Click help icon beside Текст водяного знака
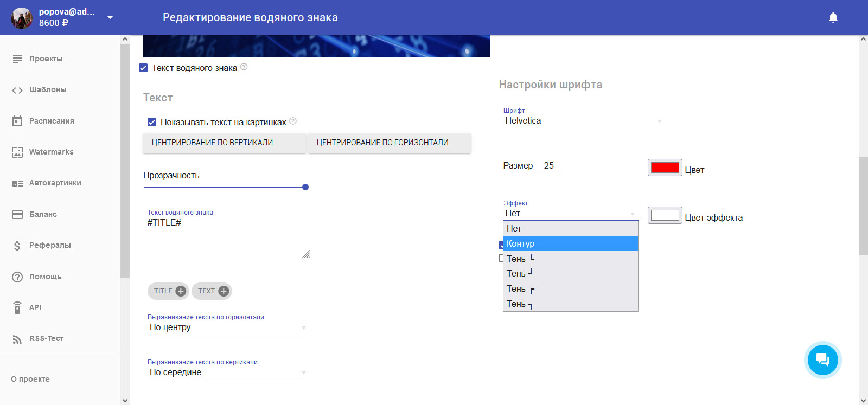Image resolution: width=868 pixels, height=405 pixels. point(244,67)
